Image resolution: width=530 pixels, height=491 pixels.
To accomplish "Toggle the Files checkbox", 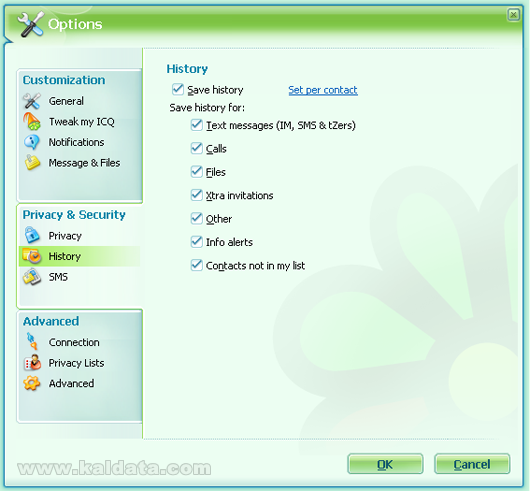I will pyautogui.click(x=196, y=172).
